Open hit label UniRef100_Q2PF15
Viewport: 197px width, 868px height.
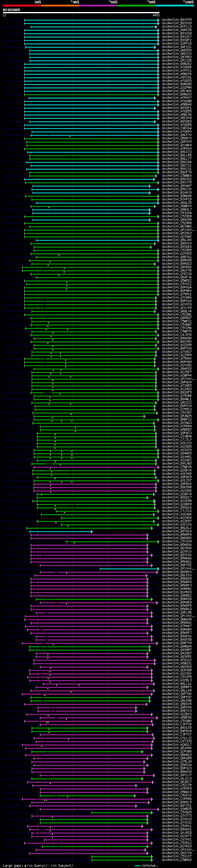[177, 43]
